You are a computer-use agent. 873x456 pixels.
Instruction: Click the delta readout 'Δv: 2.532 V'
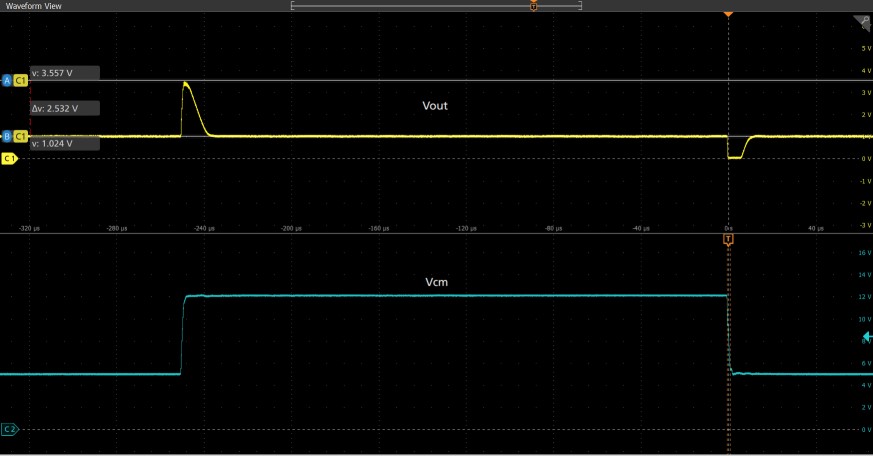[x=65, y=109]
